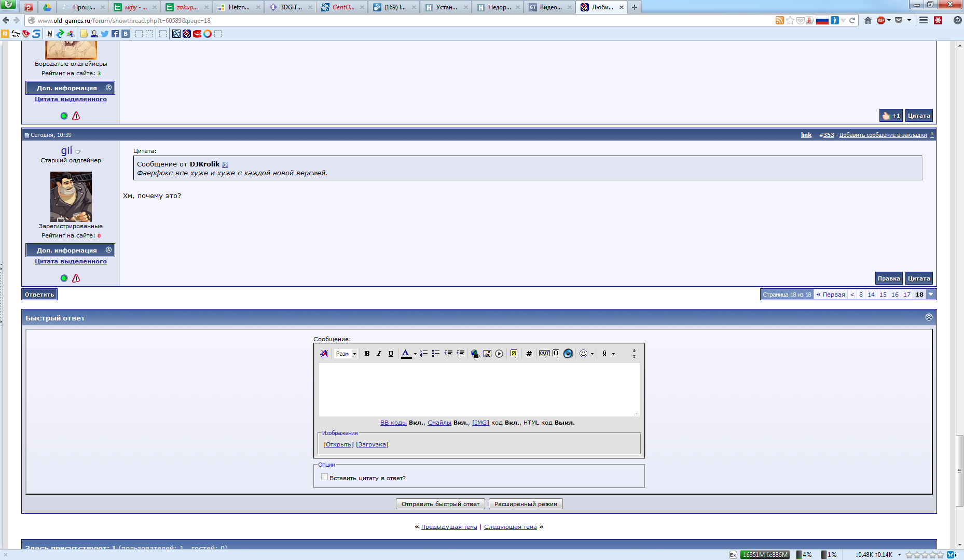
Task: Adjust editor height with the resize arrows
Action: click(634, 354)
